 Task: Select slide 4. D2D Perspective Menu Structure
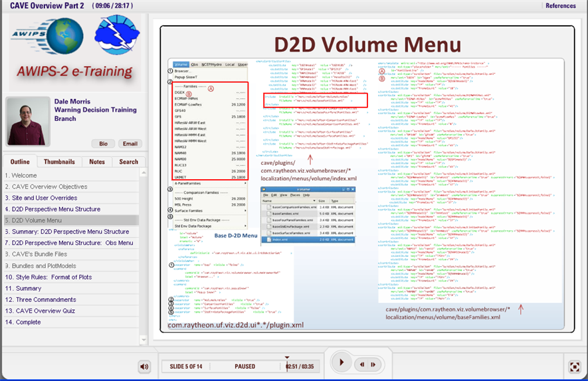click(71, 209)
